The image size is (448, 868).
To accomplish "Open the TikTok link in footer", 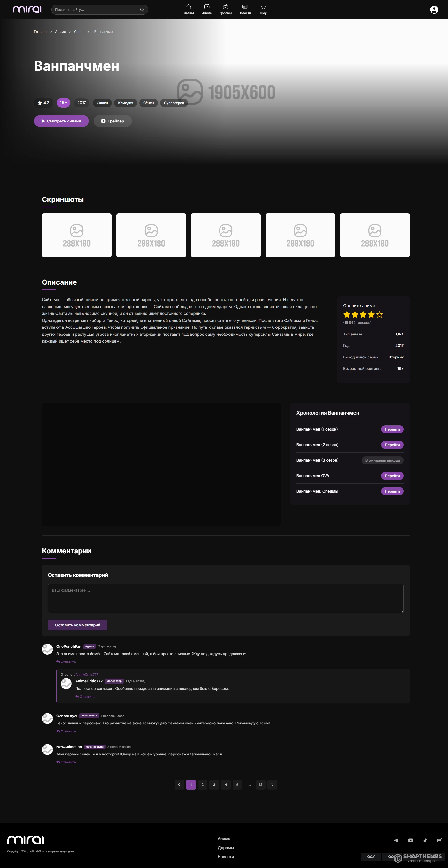I will pyautogui.click(x=425, y=840).
